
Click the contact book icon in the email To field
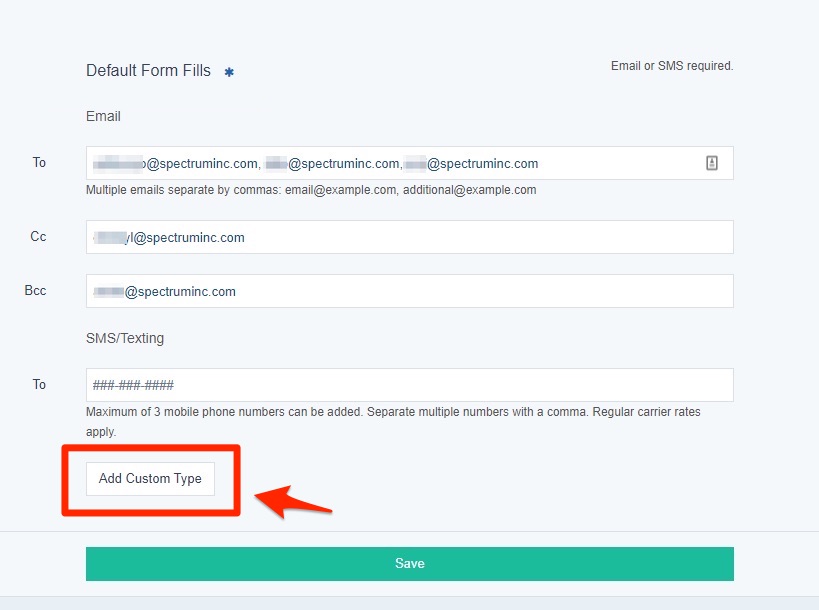pos(712,163)
